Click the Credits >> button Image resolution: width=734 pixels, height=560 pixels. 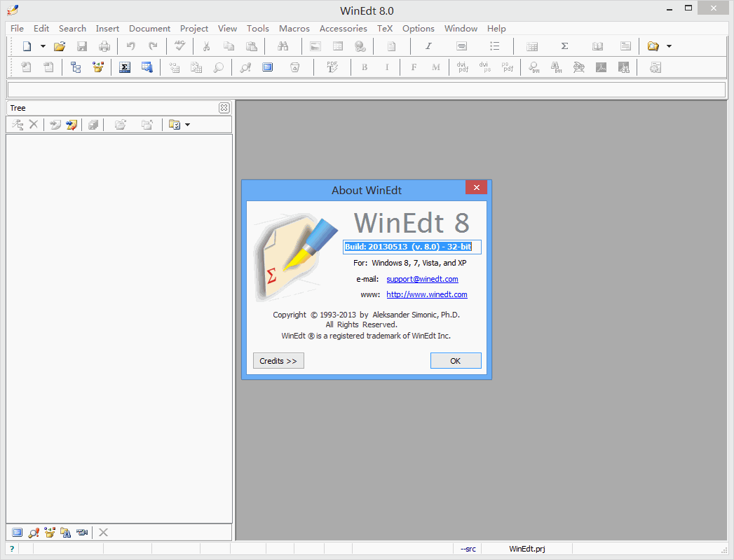(278, 361)
